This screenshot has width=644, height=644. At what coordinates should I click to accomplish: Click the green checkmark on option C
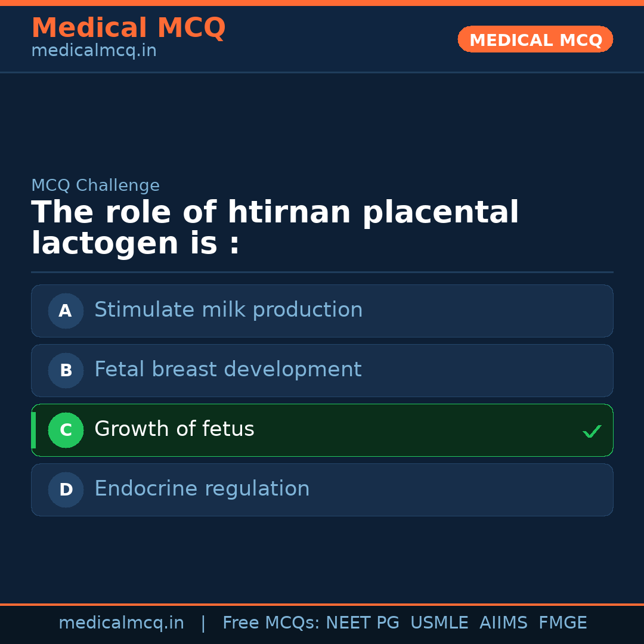tap(592, 431)
